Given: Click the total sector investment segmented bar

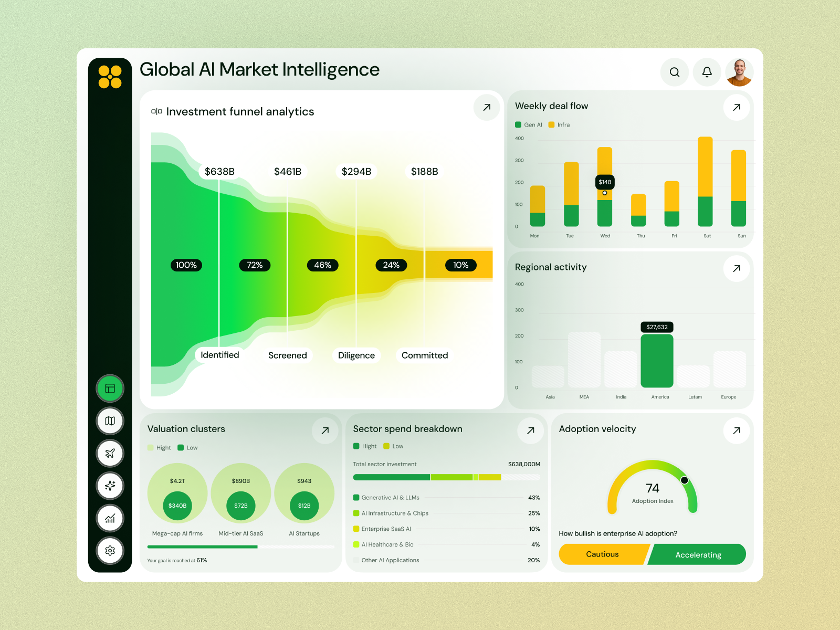Looking at the screenshot, I should click(x=447, y=477).
